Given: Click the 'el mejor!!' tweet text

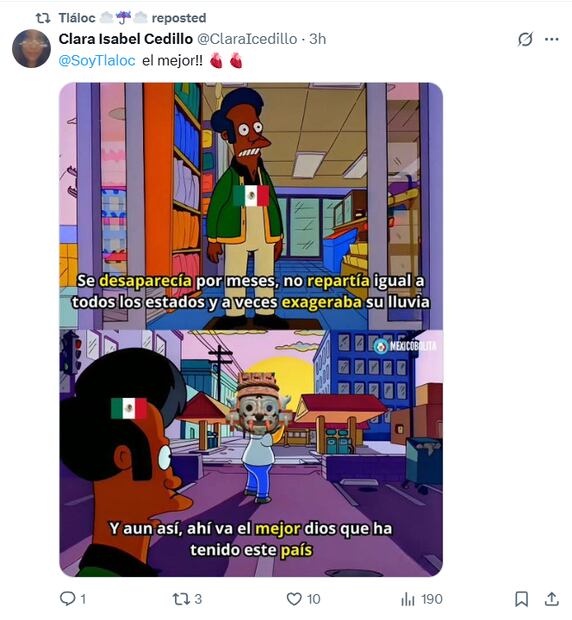Looking at the screenshot, I should point(172,61).
